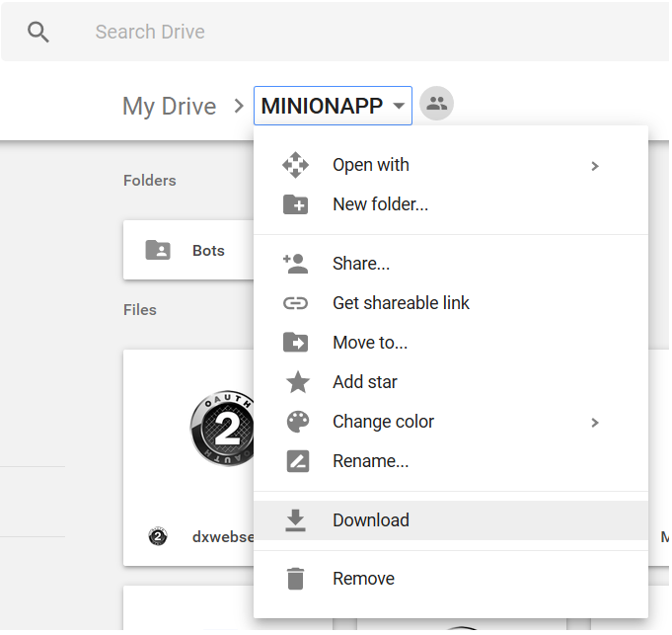Go back to My Drive breadcrumb
Screen dimensions: 672x635
pos(170,107)
